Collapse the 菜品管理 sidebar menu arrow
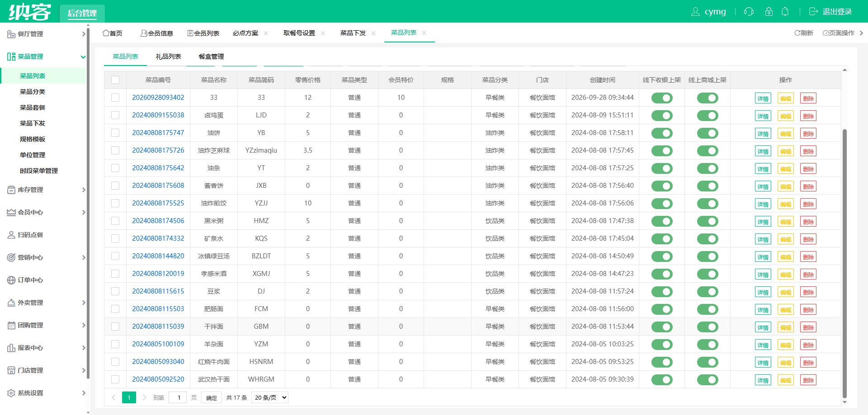868x415 pixels. click(83, 57)
